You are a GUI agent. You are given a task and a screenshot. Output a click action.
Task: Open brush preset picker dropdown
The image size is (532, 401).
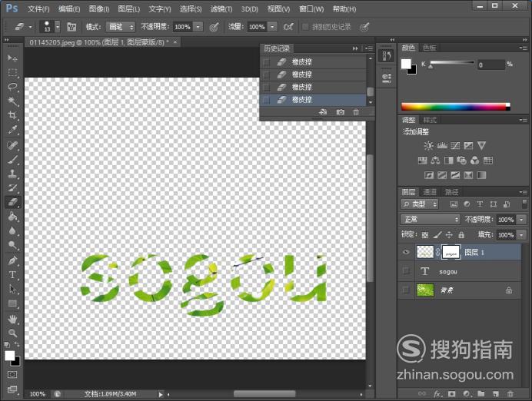pos(58,27)
